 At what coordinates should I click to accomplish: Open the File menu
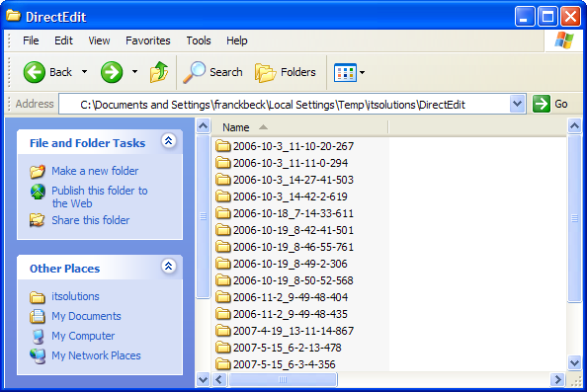point(31,40)
